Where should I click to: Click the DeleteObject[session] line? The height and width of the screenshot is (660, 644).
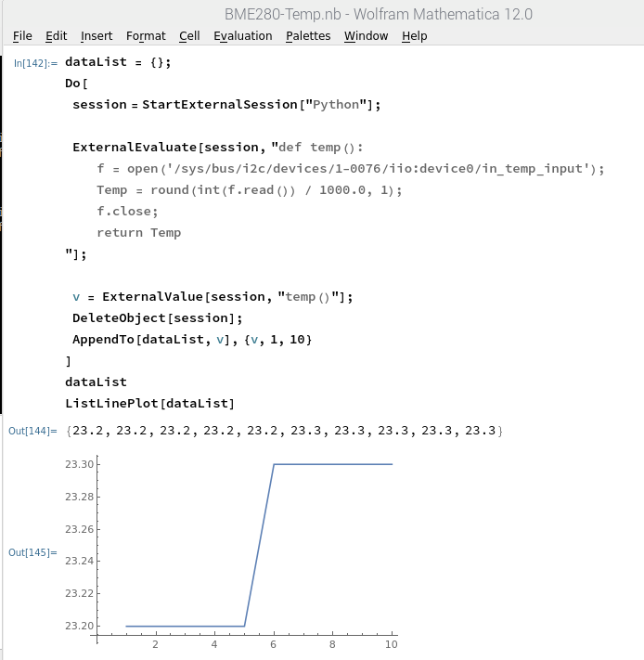[x=158, y=318]
